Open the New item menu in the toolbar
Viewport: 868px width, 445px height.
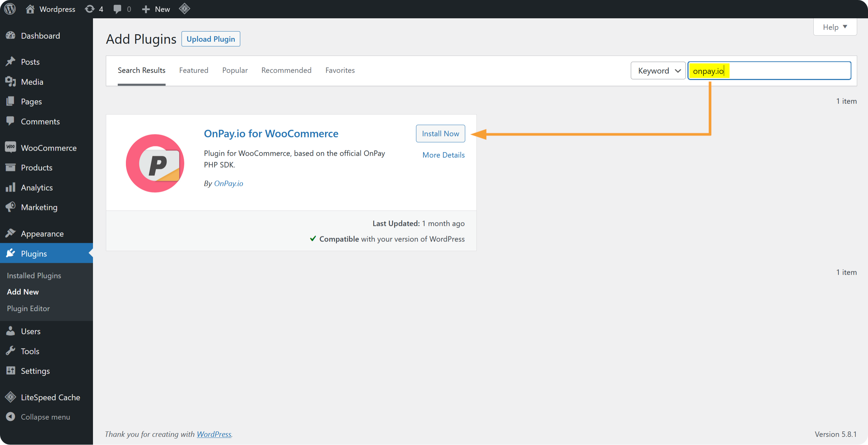click(155, 9)
